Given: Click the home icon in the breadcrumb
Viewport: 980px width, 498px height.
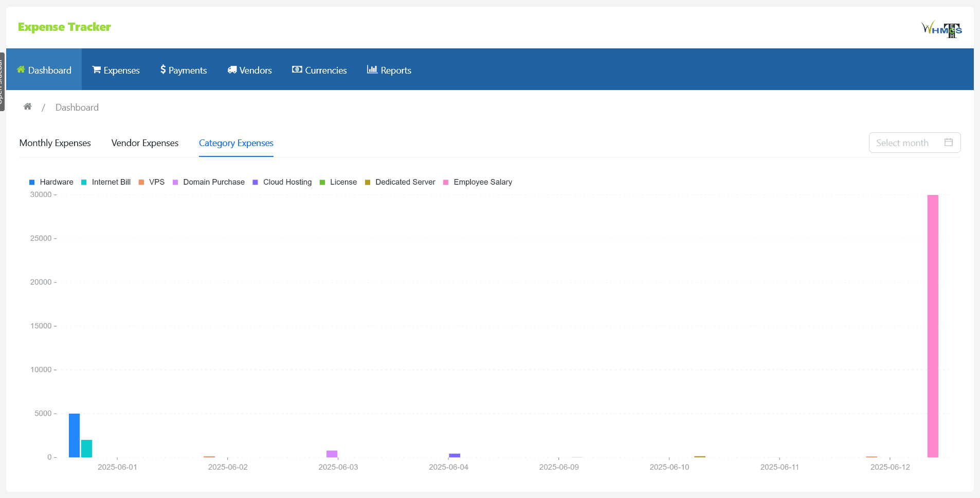Looking at the screenshot, I should point(28,106).
